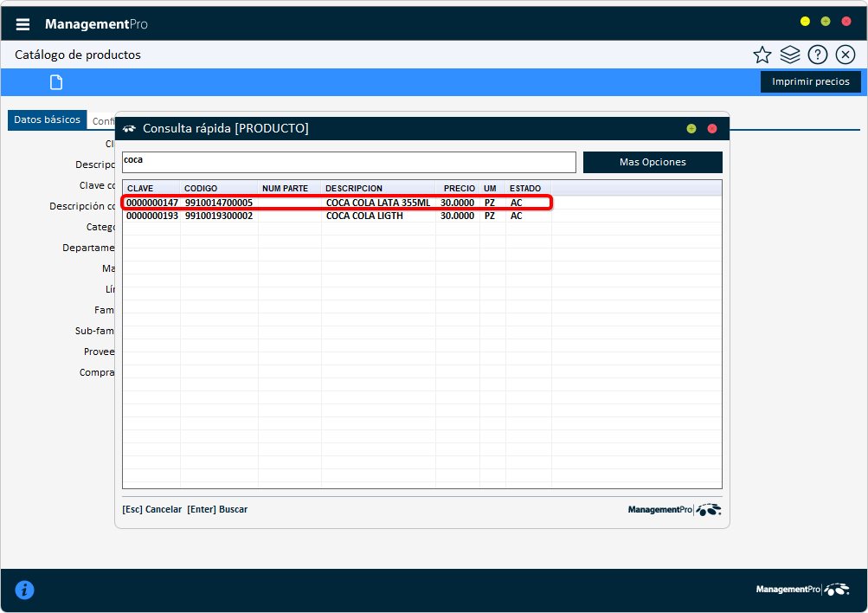Open the hamburger main menu
The width and height of the screenshot is (868, 613).
[x=23, y=24]
